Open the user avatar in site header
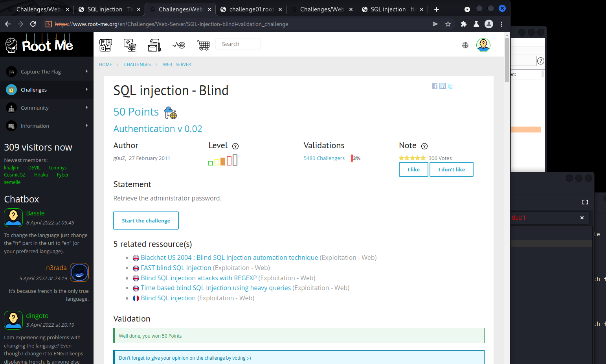Image resolution: width=606 pixels, height=364 pixels. click(483, 45)
